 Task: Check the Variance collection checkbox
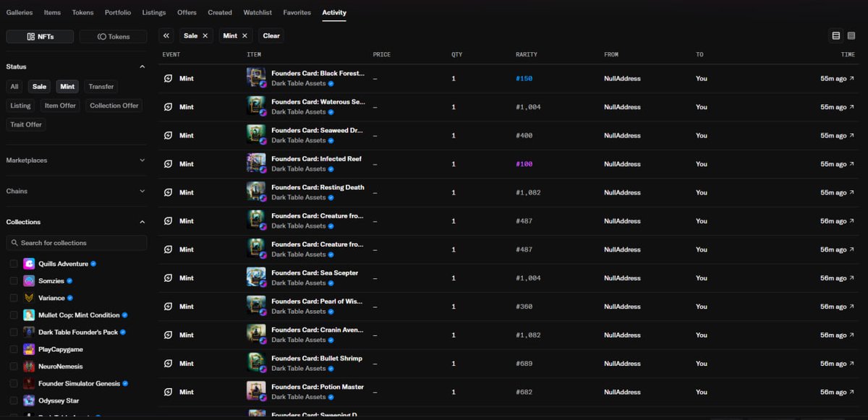point(14,298)
